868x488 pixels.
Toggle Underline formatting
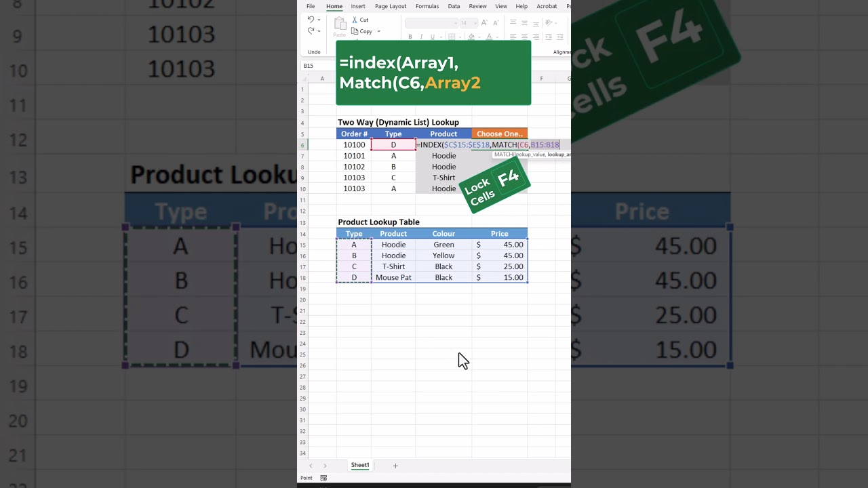point(432,37)
